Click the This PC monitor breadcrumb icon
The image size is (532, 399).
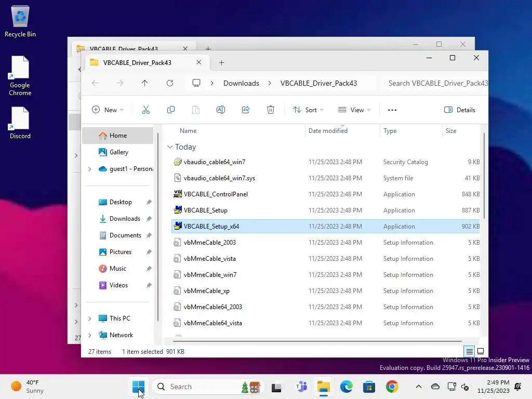click(196, 83)
